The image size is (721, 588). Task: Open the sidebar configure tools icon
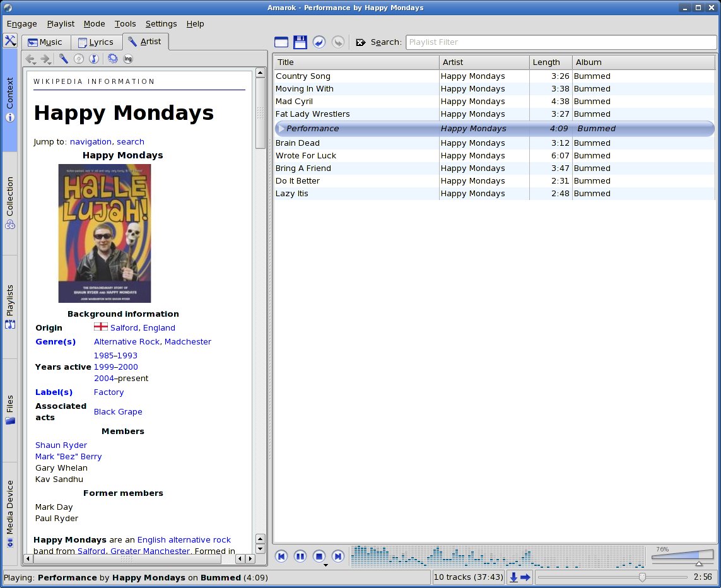[x=10, y=40]
